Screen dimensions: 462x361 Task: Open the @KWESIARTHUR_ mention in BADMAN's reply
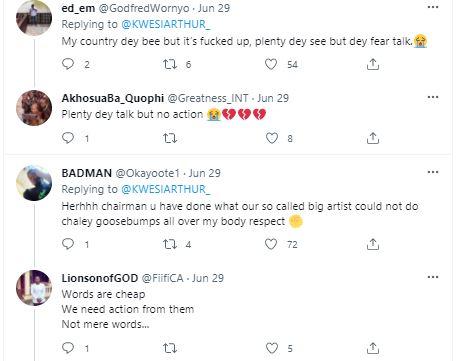pos(166,189)
